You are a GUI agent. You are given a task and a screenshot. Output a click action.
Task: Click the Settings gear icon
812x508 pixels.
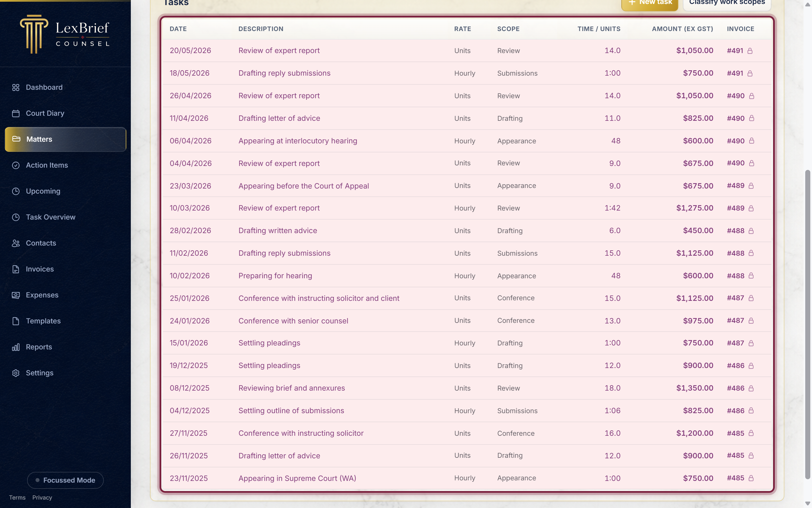point(16,373)
